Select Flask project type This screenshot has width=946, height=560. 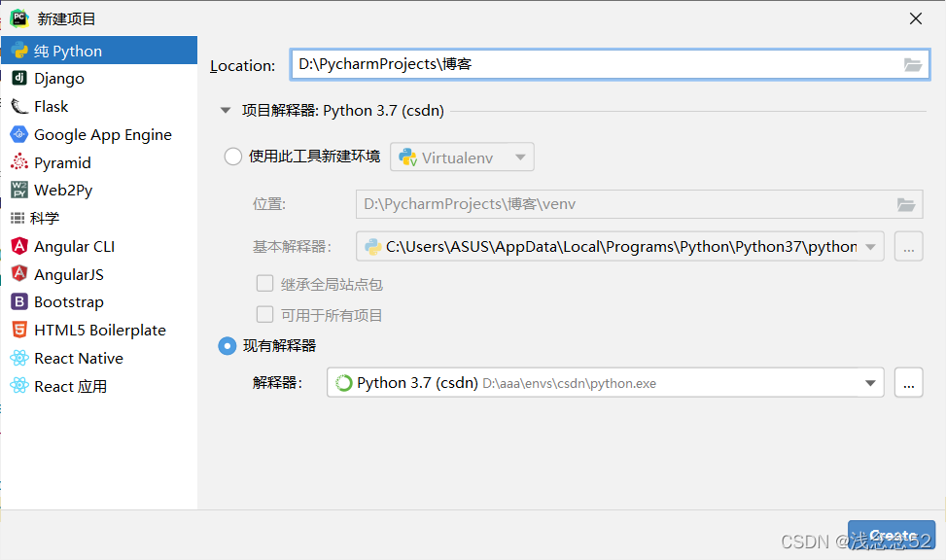tap(99, 106)
